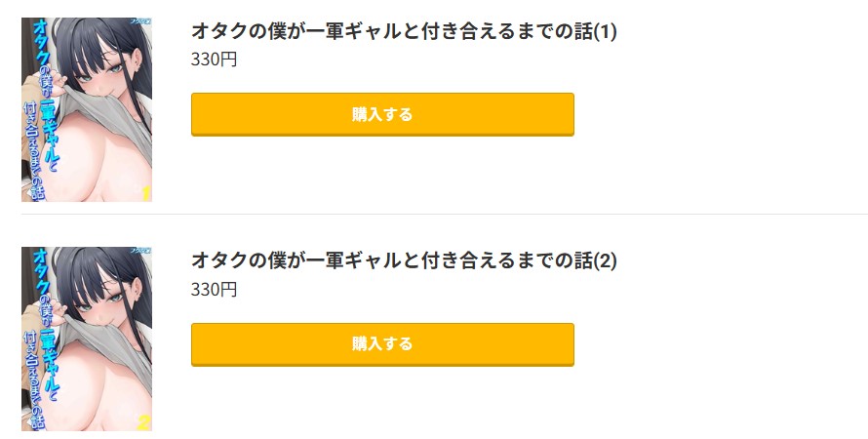Click the 330円 price under volume 2

(214, 290)
